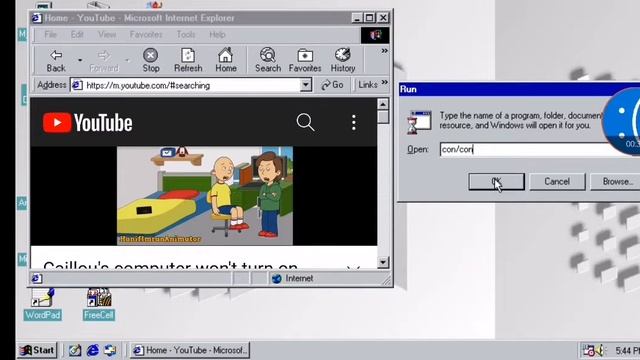Click the YouTube search magnifier icon
This screenshot has height=360, width=640.
click(x=305, y=122)
